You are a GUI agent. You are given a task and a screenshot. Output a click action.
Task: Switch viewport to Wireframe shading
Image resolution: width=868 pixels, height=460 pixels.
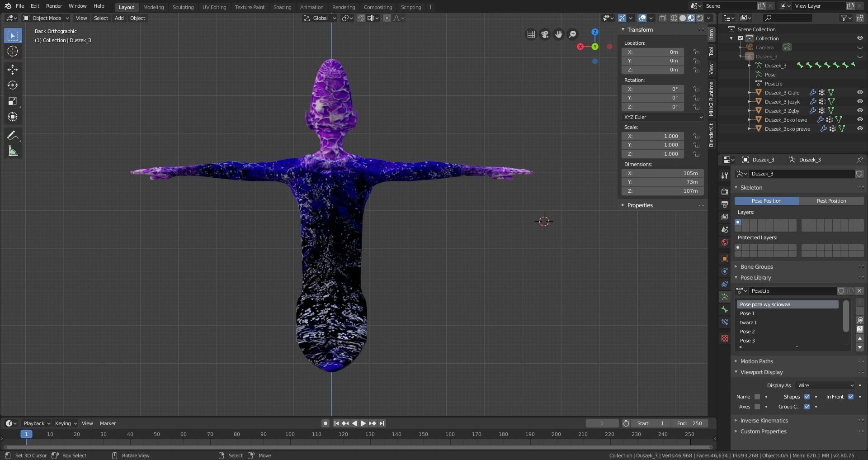674,18
